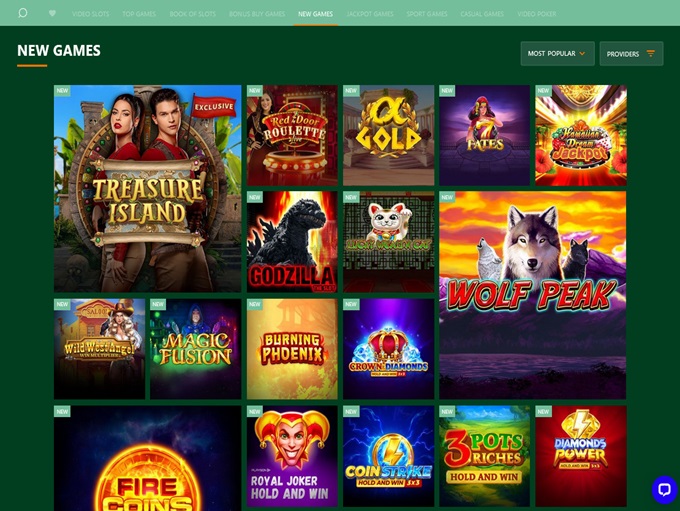Open the Royal Joker Hold and Win tile
The image size is (680, 511).
tap(292, 456)
